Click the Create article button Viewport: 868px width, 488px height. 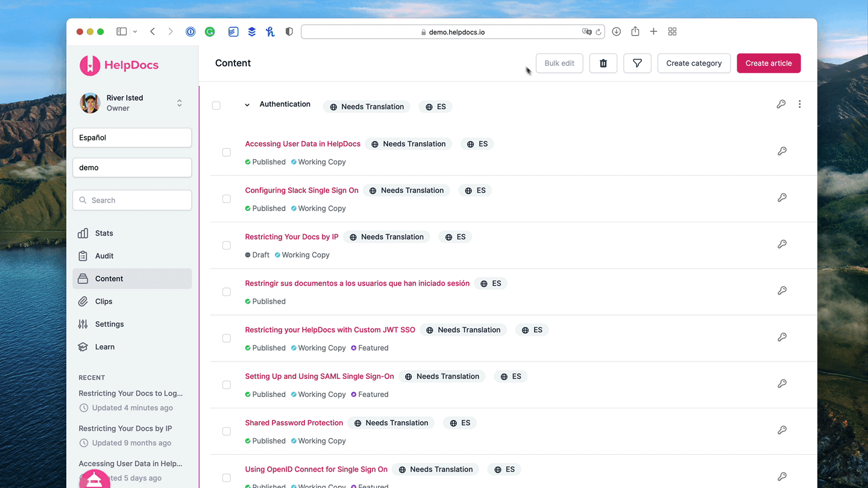(769, 63)
